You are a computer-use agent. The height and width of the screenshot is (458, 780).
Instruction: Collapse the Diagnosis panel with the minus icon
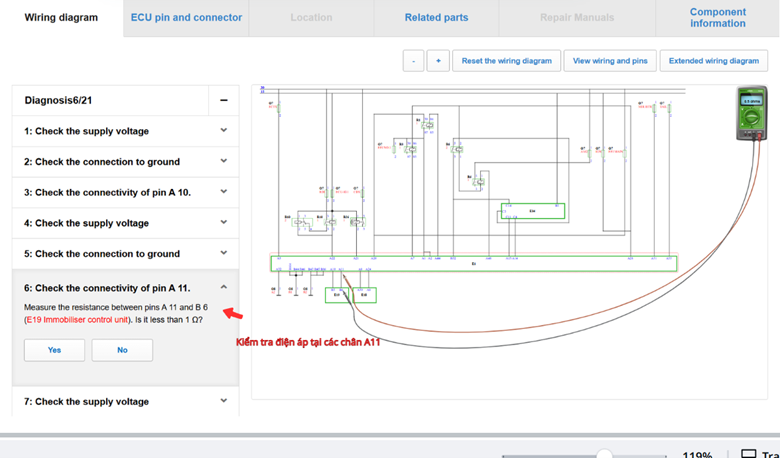point(223,100)
